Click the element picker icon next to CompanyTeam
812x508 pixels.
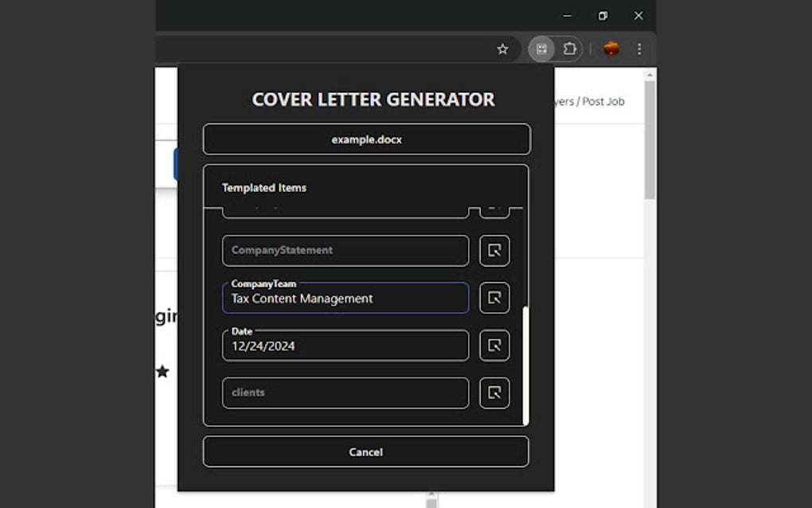(494, 298)
